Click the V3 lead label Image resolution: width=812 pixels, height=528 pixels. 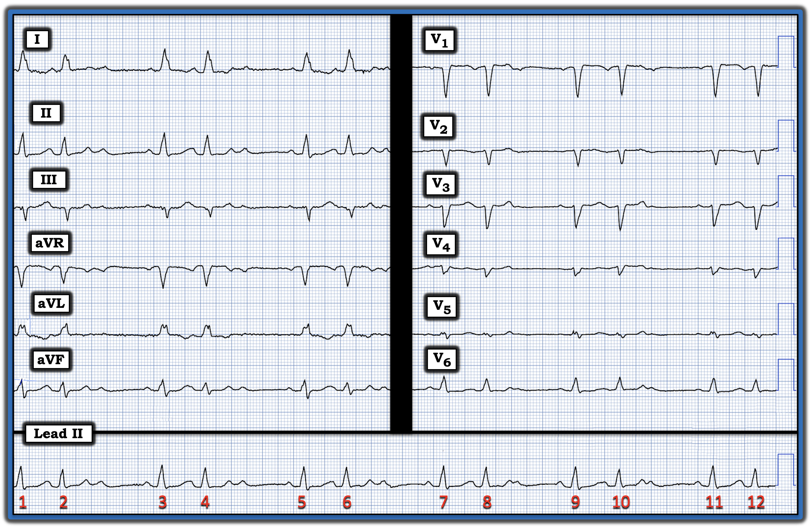coord(440,184)
